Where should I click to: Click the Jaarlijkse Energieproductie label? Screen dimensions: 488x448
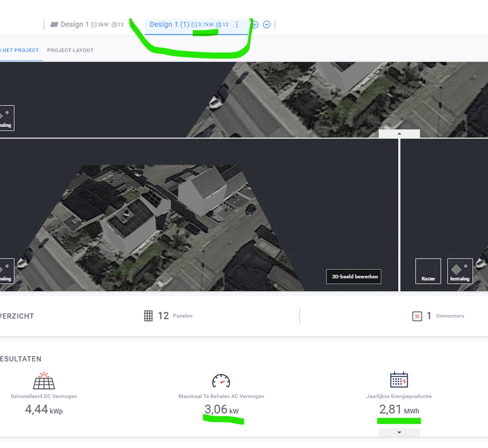point(399,396)
